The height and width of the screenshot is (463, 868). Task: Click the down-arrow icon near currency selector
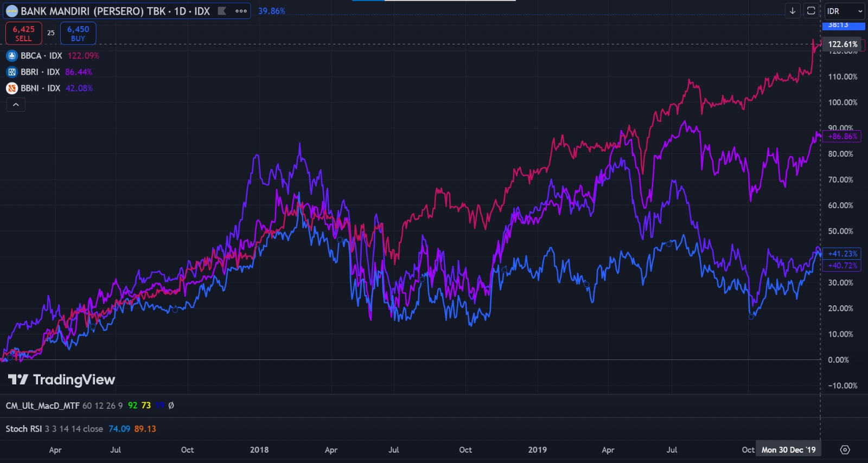pyautogui.click(x=793, y=11)
